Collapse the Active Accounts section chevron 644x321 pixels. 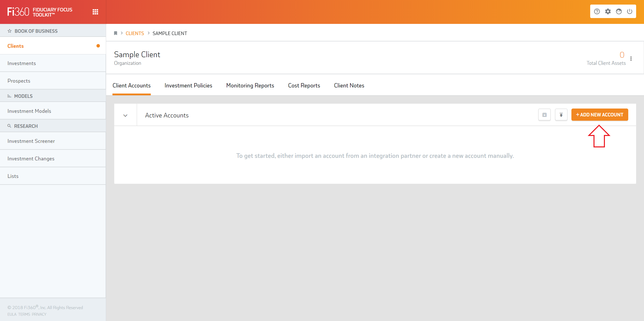pos(125,115)
